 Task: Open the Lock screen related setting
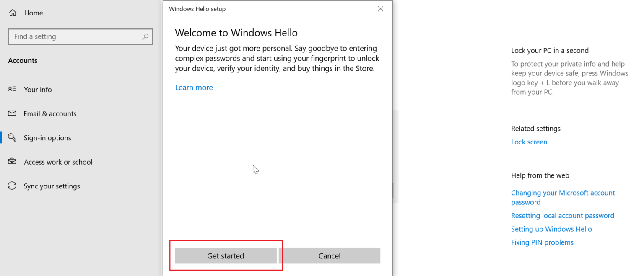click(529, 142)
